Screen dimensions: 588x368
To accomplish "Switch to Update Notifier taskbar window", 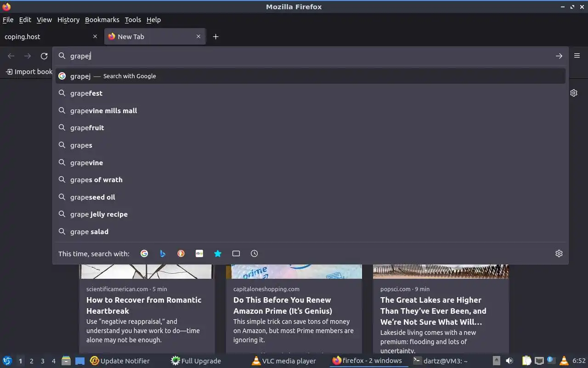I will tap(120, 361).
